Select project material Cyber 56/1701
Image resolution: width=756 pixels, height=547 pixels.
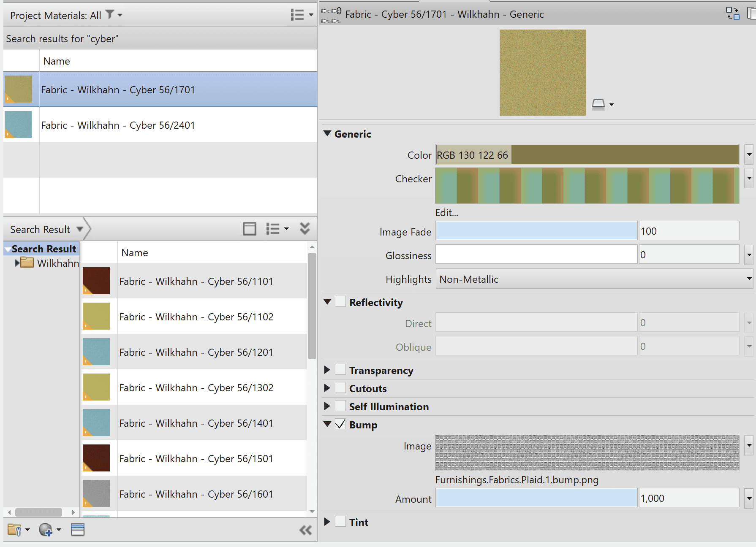click(x=160, y=89)
